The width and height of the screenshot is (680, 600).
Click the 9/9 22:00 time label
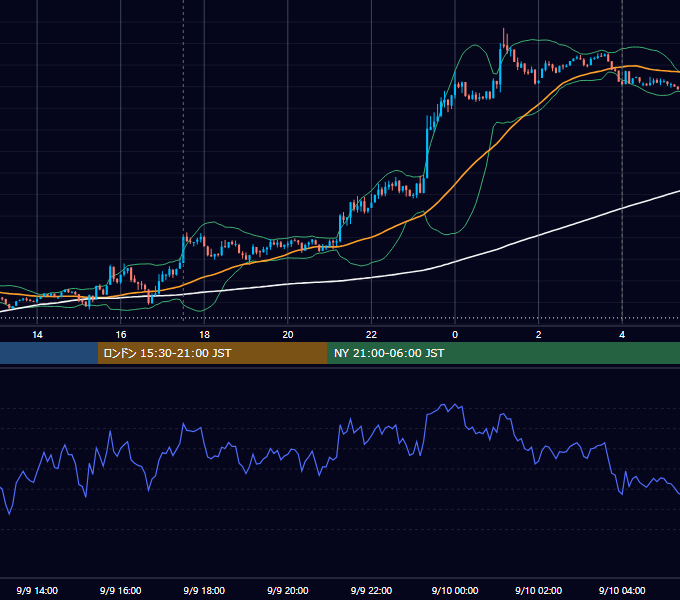371,590
